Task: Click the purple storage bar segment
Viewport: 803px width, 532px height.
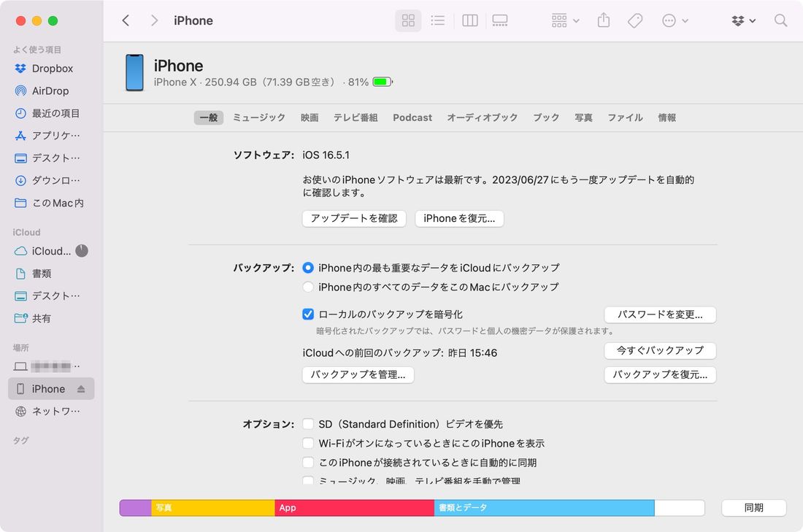Action: (136, 508)
